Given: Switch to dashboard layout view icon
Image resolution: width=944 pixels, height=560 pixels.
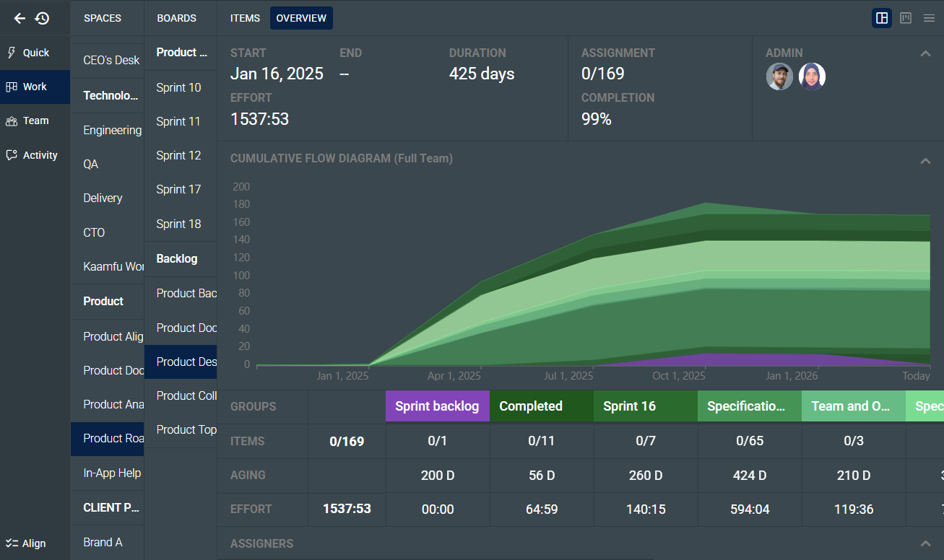Looking at the screenshot, I should click(881, 18).
